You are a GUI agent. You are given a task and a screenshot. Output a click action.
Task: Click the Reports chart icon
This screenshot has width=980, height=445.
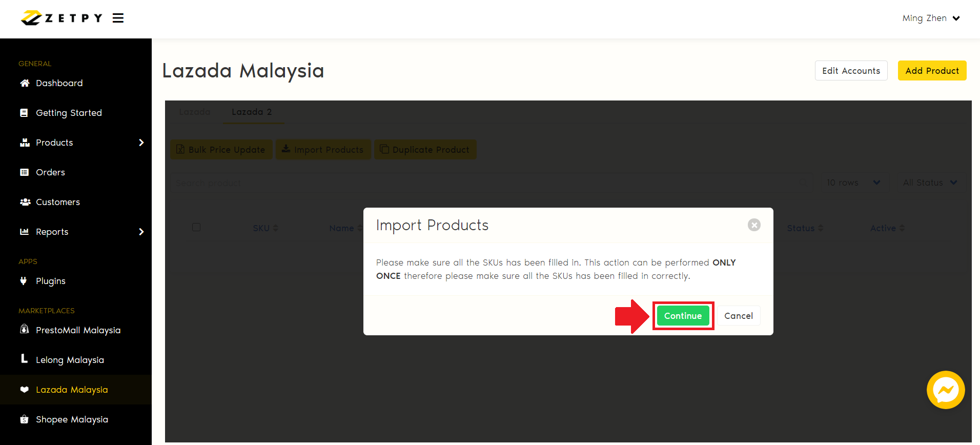click(x=24, y=232)
